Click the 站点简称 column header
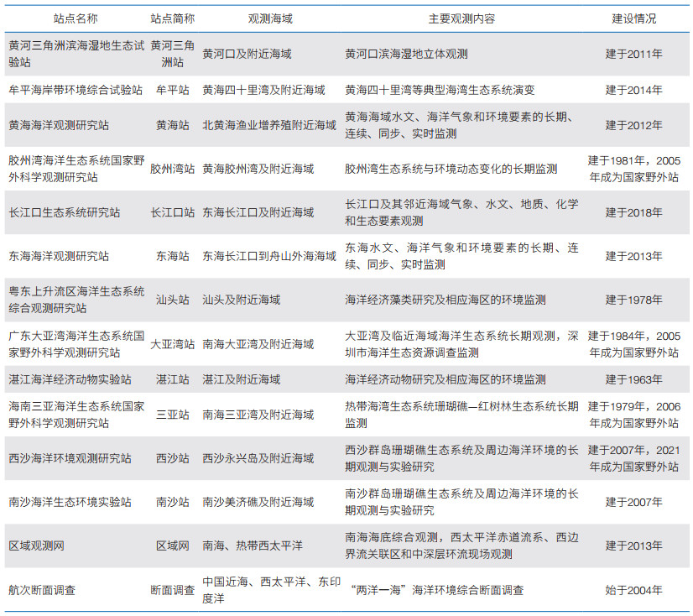693x616 pixels. point(172,18)
